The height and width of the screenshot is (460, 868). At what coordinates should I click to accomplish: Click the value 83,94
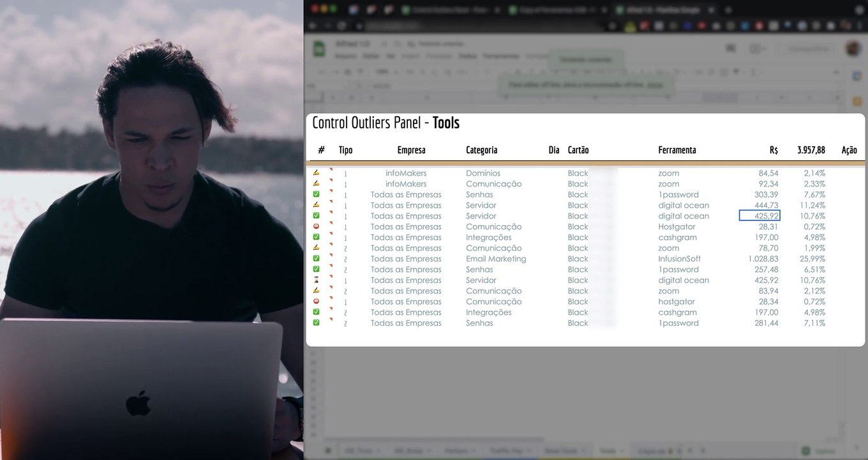768,291
